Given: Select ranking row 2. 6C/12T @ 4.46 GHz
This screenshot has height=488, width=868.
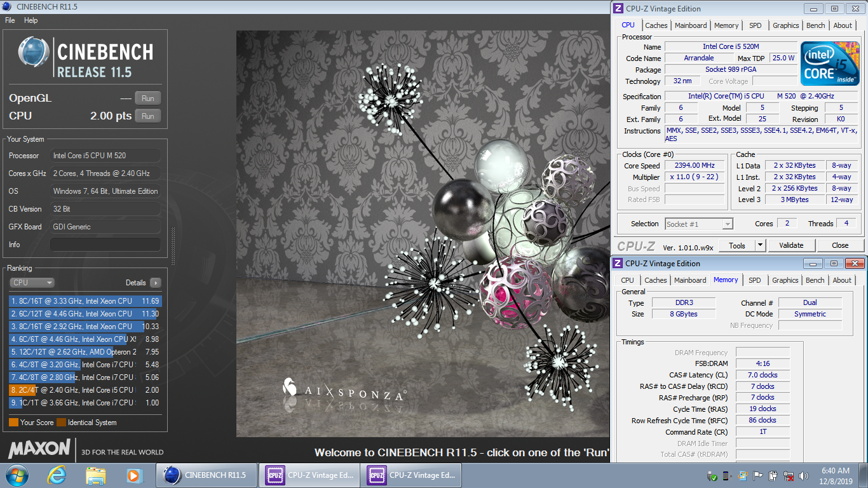Looking at the screenshot, I should pos(85,314).
